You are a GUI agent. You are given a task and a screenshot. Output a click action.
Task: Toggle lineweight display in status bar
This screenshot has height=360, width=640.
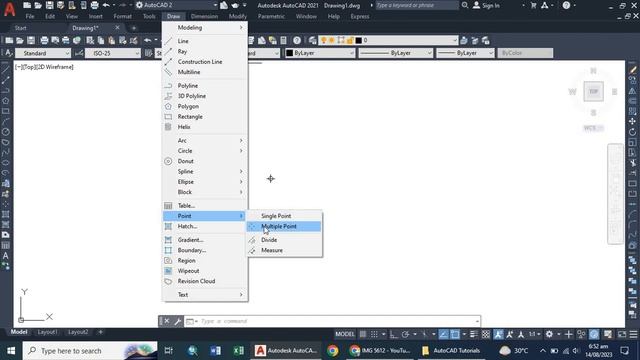click(x=474, y=334)
